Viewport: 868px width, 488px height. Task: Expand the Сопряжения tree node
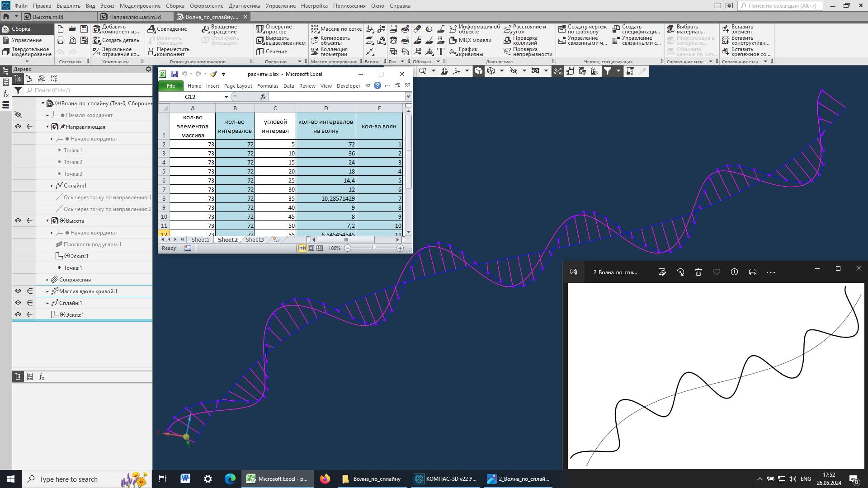47,280
